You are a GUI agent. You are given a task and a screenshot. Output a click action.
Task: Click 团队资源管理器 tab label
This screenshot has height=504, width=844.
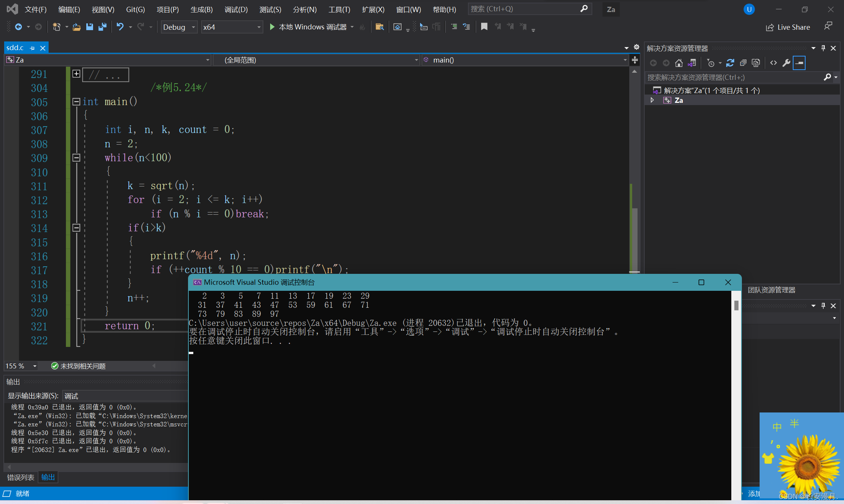[x=771, y=290]
